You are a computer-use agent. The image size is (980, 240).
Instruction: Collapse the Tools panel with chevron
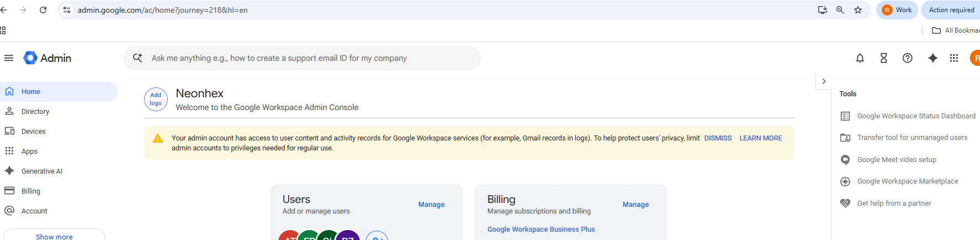click(x=824, y=81)
